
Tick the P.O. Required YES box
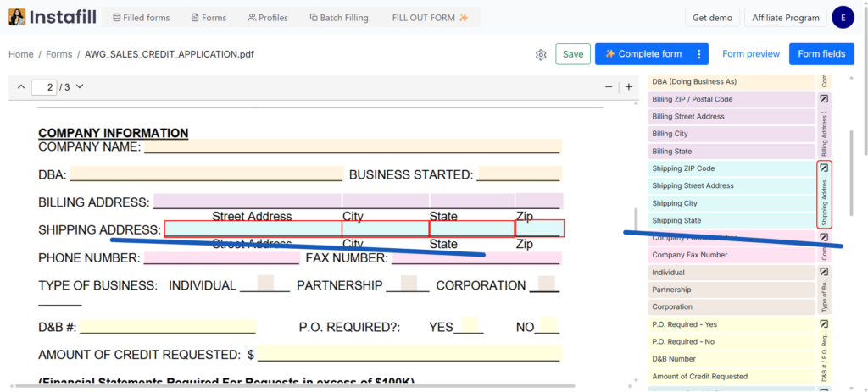pos(470,325)
